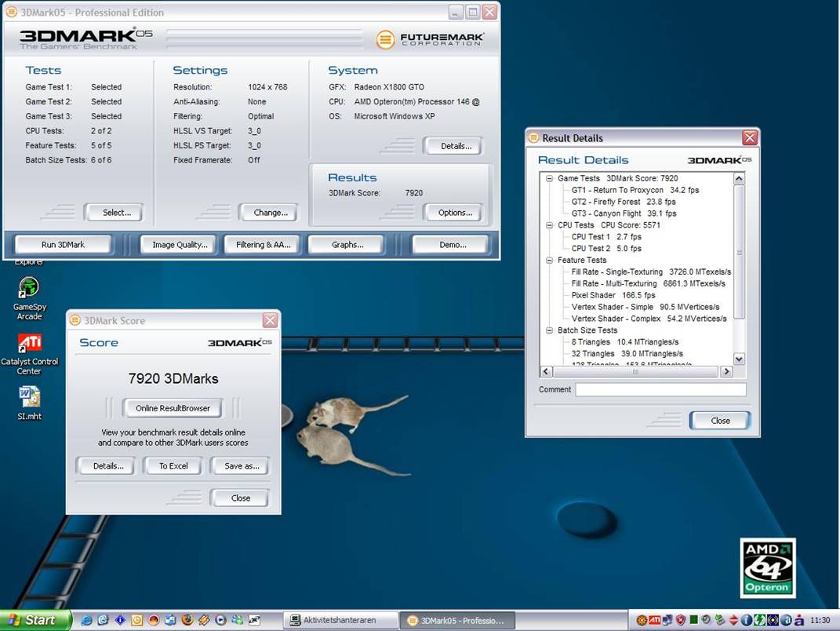Click the blue diamond info icon in Quick Launch
This screenshot has width=840, height=631.
click(x=121, y=620)
